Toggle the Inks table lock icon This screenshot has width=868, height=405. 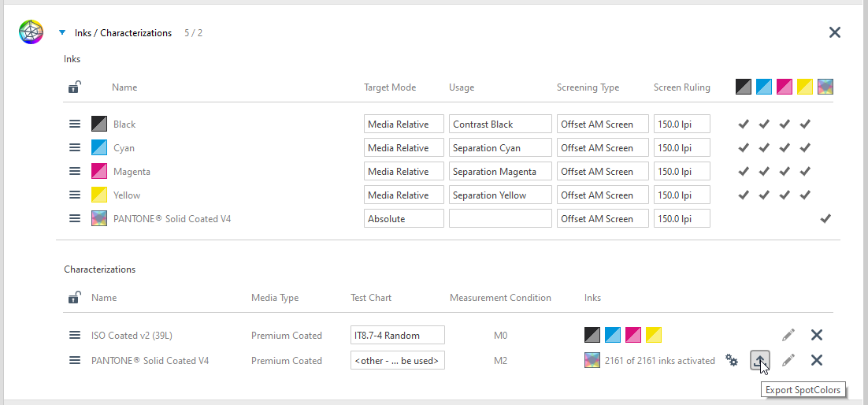click(75, 87)
